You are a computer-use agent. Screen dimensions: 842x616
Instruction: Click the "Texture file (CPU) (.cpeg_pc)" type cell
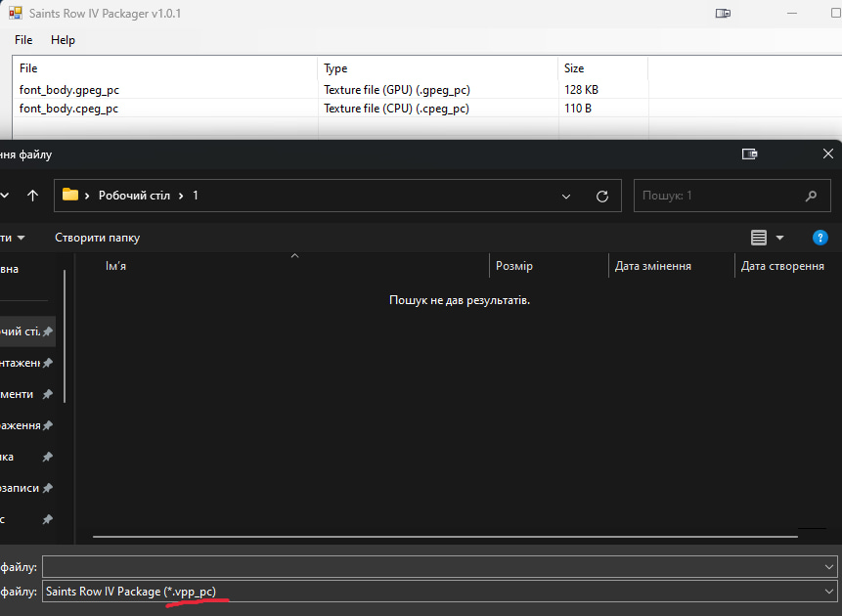396,109
